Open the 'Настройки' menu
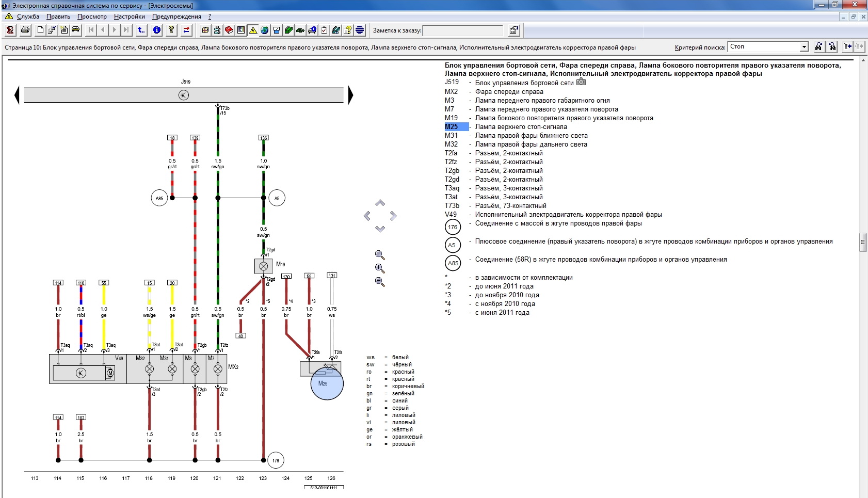The width and height of the screenshot is (868, 498). coord(129,17)
